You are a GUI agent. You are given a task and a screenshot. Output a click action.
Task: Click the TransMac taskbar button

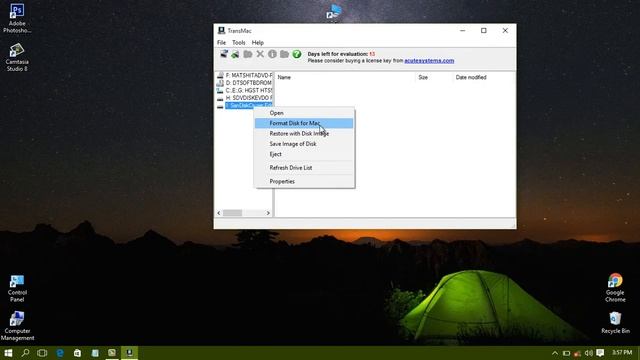(x=129, y=353)
